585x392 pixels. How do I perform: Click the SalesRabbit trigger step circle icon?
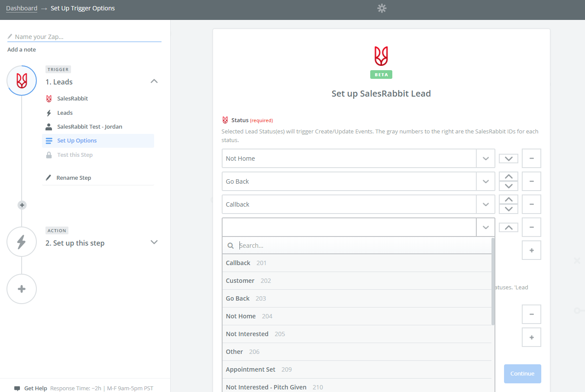point(22,81)
